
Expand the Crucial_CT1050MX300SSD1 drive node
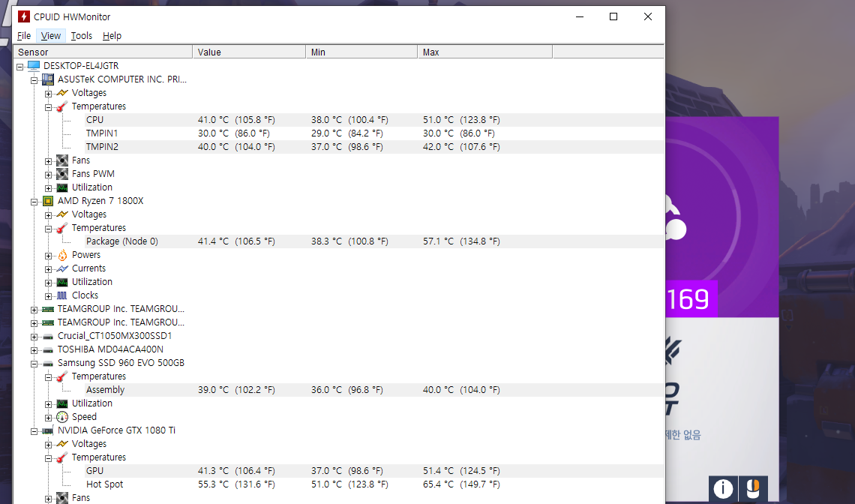tap(34, 337)
